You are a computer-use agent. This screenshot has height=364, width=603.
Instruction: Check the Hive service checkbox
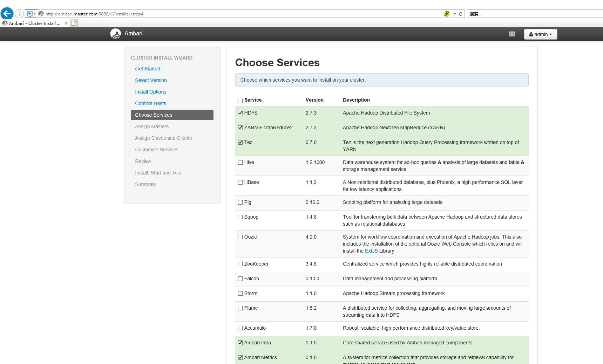[x=240, y=162]
